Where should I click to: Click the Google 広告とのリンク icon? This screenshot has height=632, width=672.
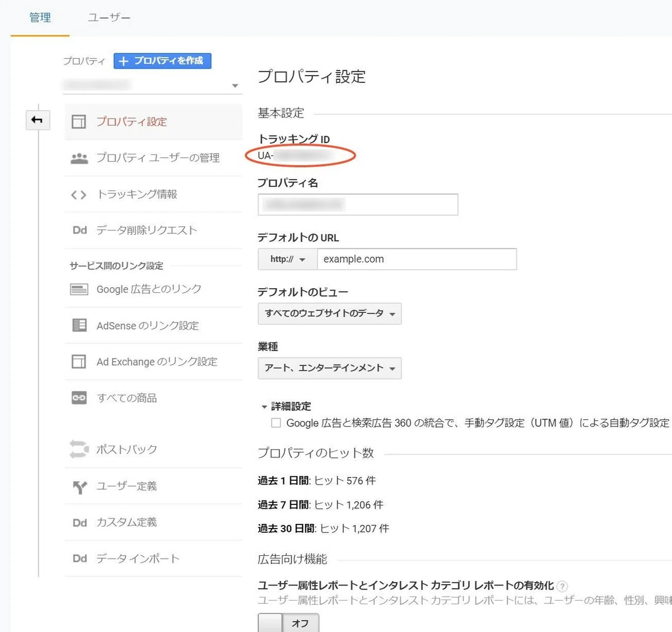point(79,289)
